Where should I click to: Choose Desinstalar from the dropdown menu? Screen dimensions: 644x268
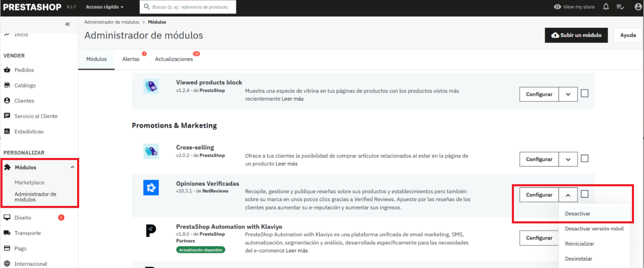coord(578,259)
